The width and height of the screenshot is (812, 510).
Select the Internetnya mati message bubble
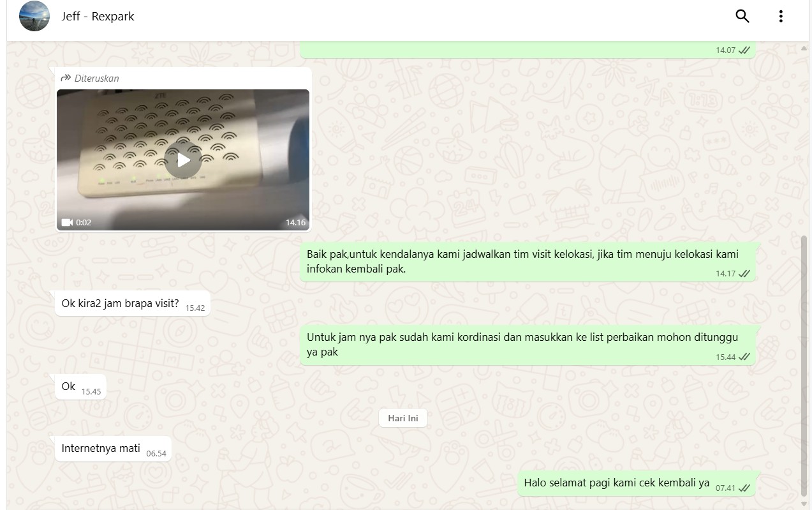coord(114,449)
